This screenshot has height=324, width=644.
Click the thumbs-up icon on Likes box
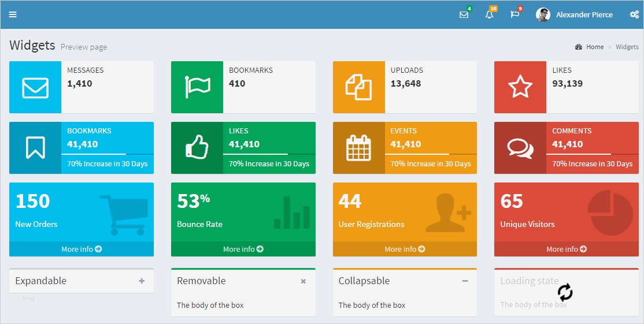pos(197,147)
